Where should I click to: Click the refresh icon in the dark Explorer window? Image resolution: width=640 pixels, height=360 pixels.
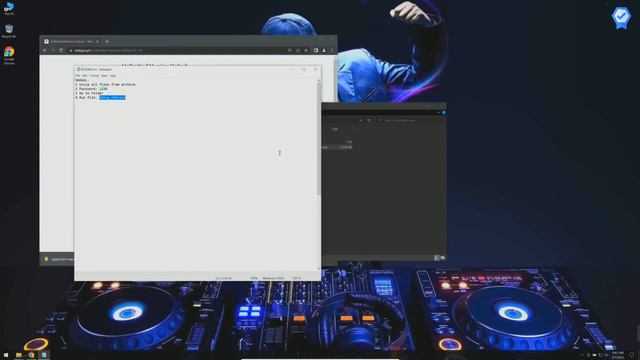(x=369, y=120)
